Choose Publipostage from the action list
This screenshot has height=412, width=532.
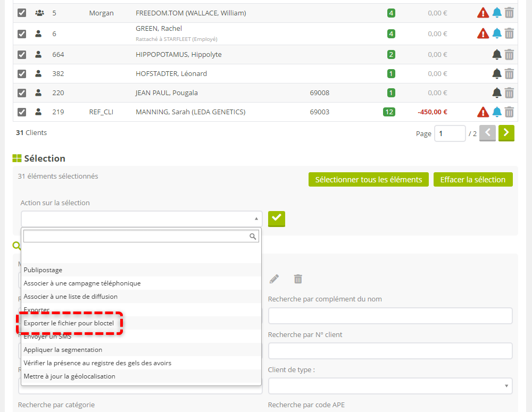tap(43, 270)
